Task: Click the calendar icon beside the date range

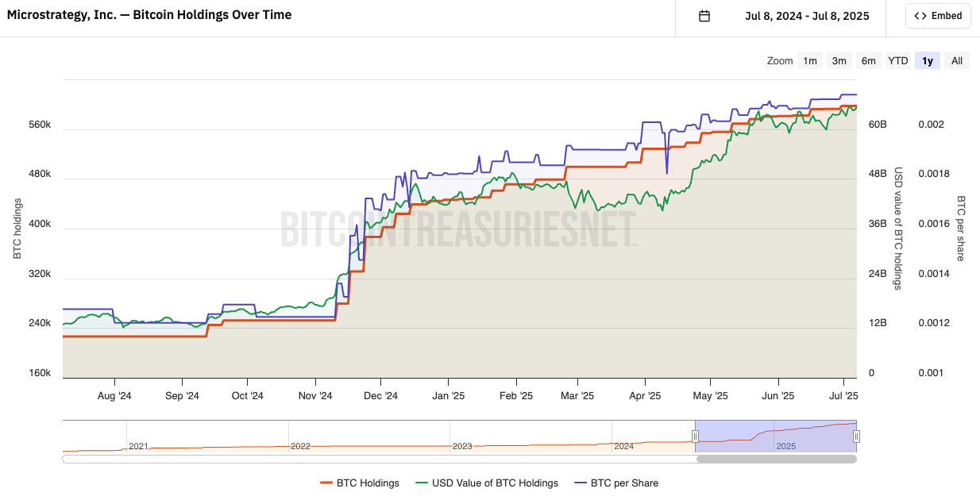Action: pyautogui.click(x=704, y=16)
